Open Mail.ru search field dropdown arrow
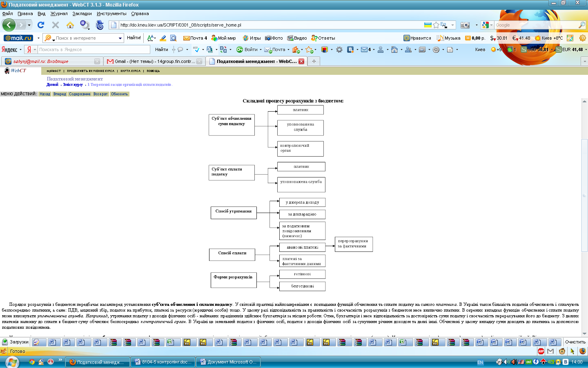 [120, 38]
